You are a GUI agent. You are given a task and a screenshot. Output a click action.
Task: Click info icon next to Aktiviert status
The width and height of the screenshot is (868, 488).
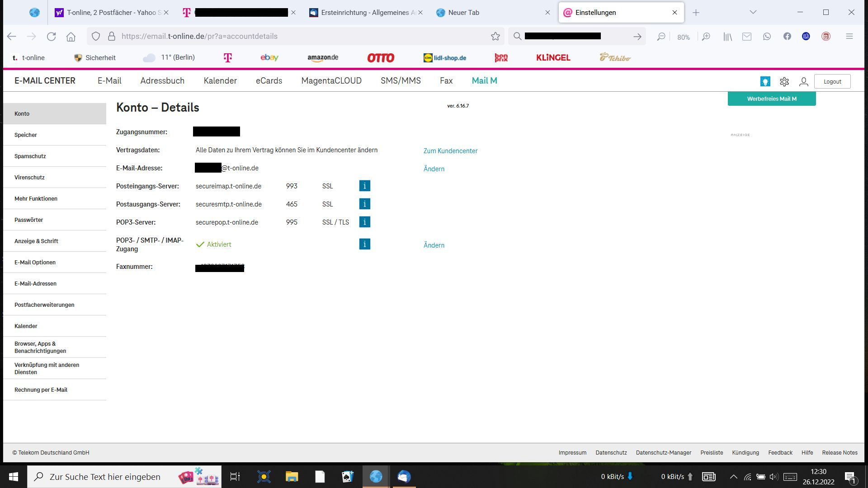(x=364, y=244)
